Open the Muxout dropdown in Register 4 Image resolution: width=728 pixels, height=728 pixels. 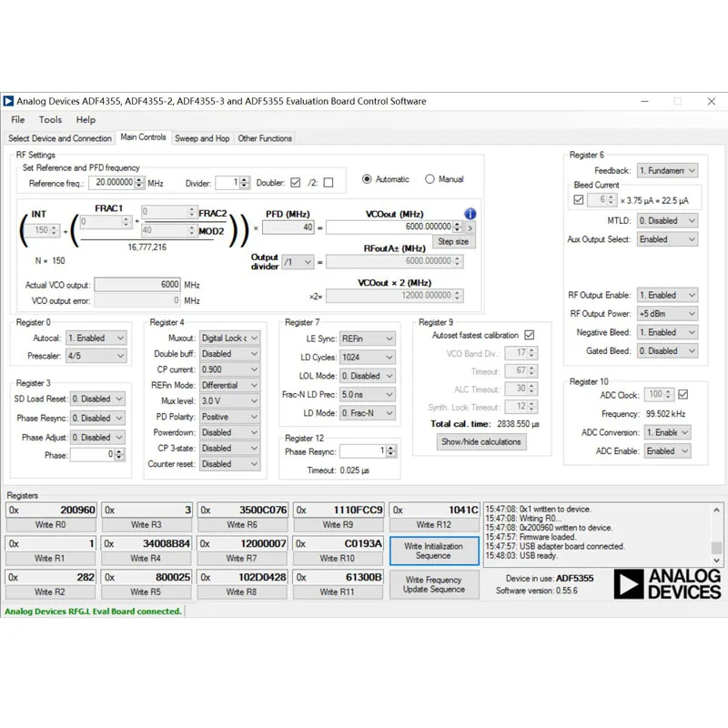(229, 338)
